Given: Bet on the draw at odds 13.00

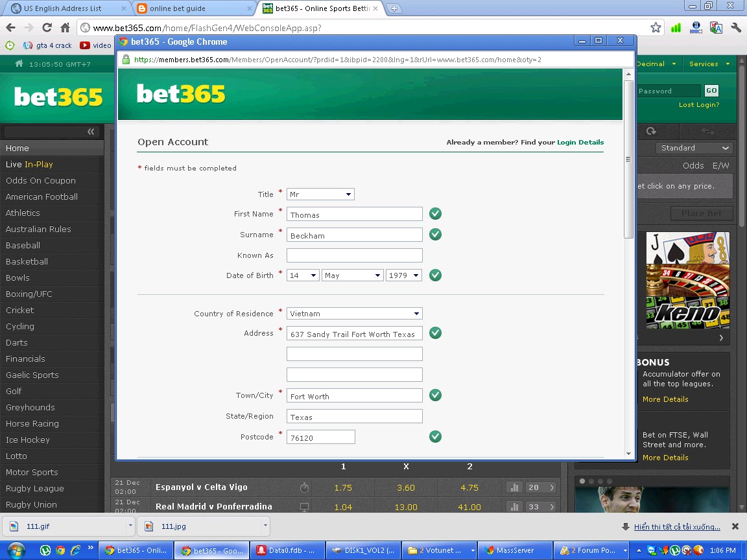Looking at the screenshot, I should coord(406,507).
